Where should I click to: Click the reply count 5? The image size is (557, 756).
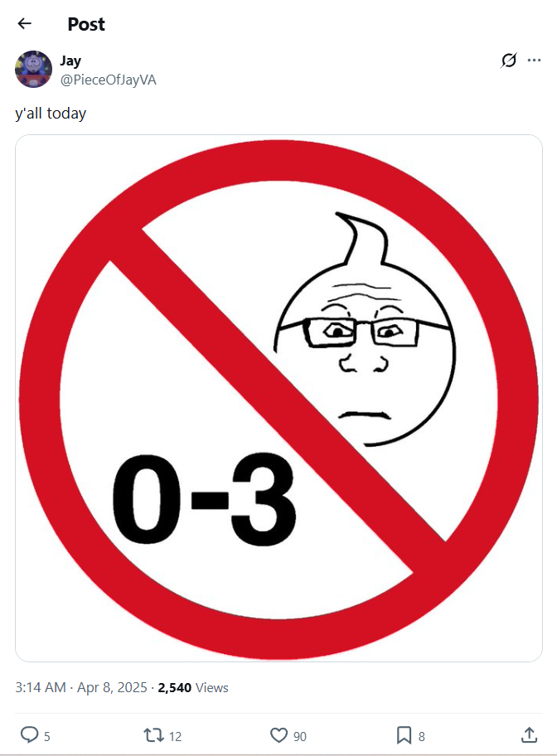tap(46, 736)
